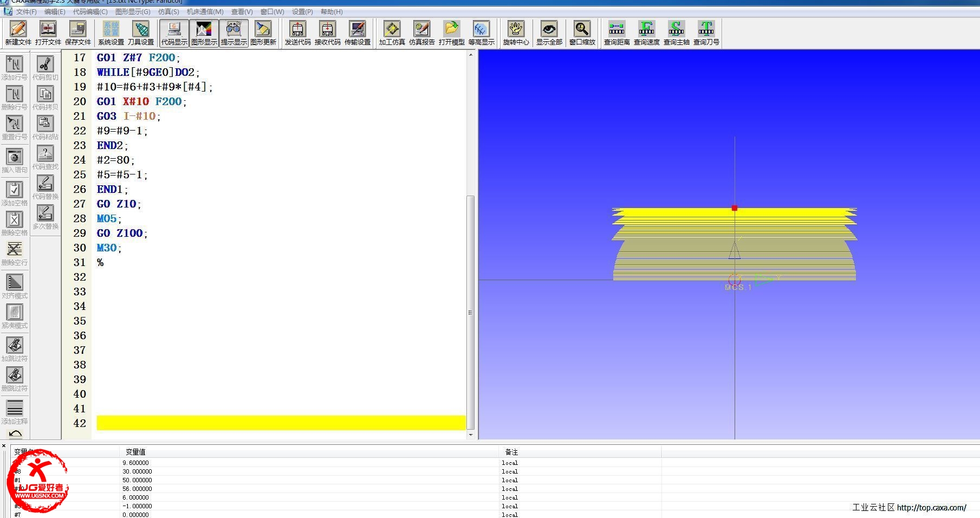980x518 pixels.
Task: Click the 备注 column header
Action: [x=511, y=452]
